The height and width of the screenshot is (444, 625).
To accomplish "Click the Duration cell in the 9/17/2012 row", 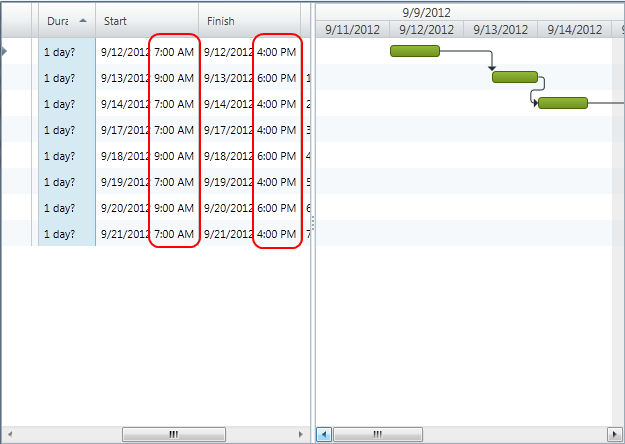I will (x=67, y=130).
